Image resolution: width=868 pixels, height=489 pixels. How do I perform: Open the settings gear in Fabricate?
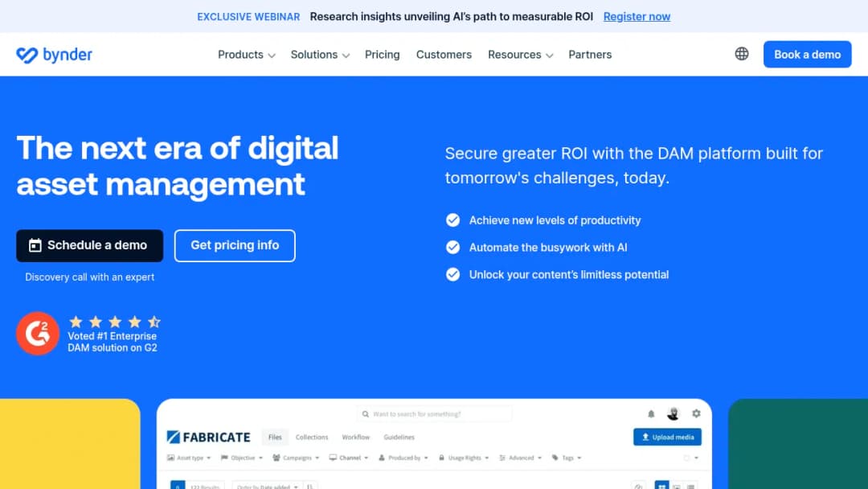(x=696, y=413)
